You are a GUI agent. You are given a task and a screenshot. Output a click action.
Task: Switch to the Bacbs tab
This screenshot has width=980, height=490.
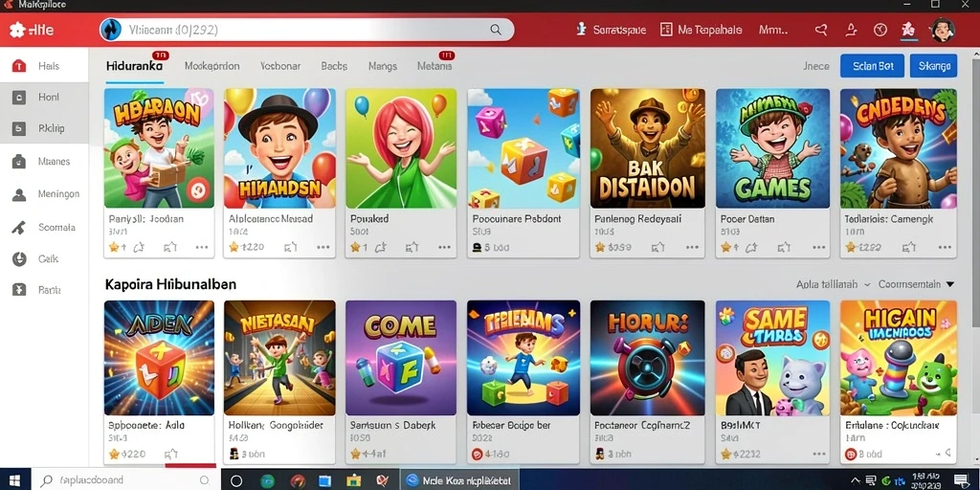tap(334, 66)
